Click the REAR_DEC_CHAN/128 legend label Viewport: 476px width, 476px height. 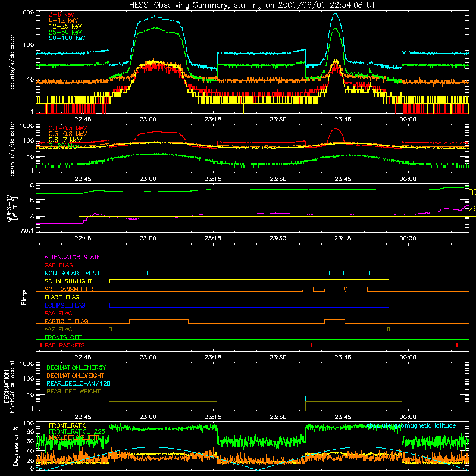pos(79,383)
